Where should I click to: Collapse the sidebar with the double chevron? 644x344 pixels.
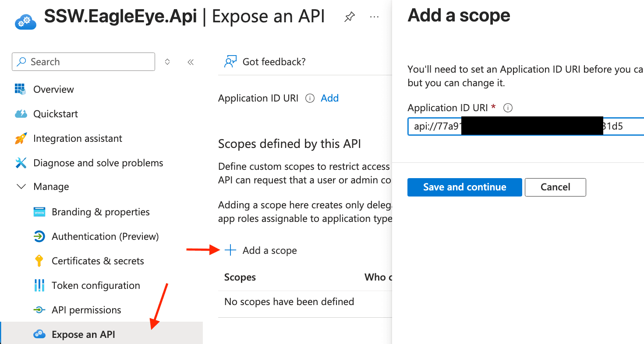[x=191, y=62]
